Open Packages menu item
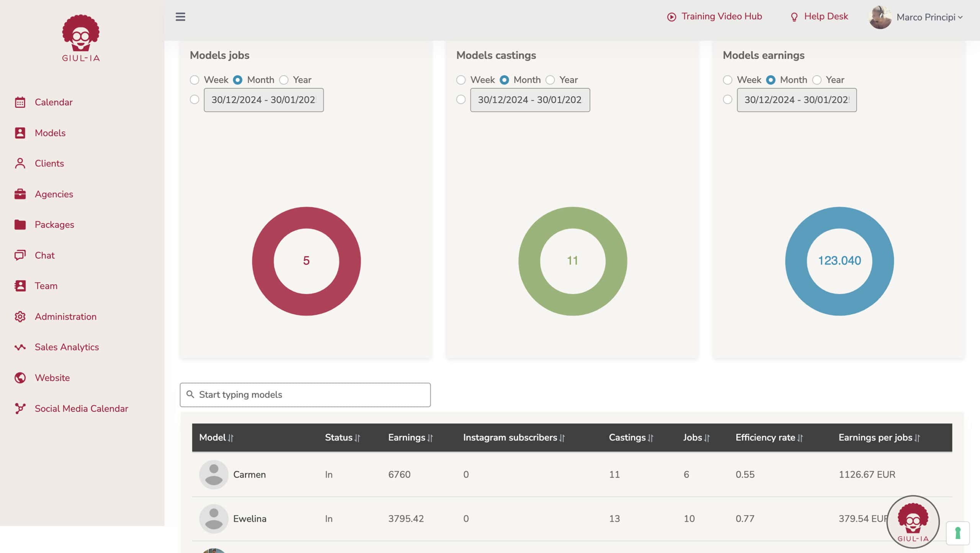Image resolution: width=980 pixels, height=553 pixels. click(x=54, y=225)
